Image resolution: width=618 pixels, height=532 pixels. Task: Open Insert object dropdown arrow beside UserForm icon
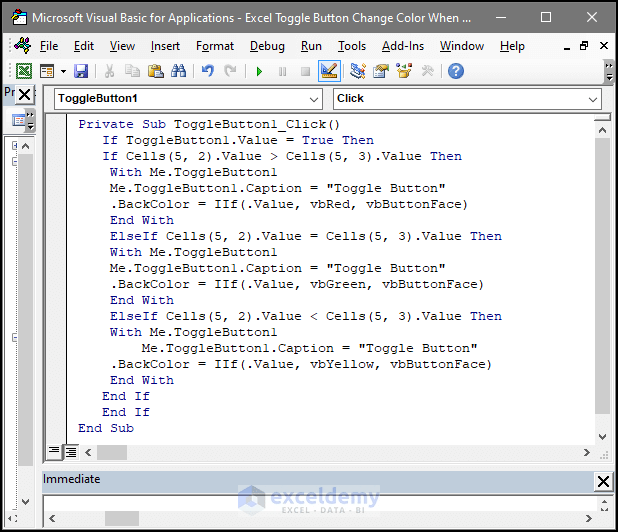63,71
